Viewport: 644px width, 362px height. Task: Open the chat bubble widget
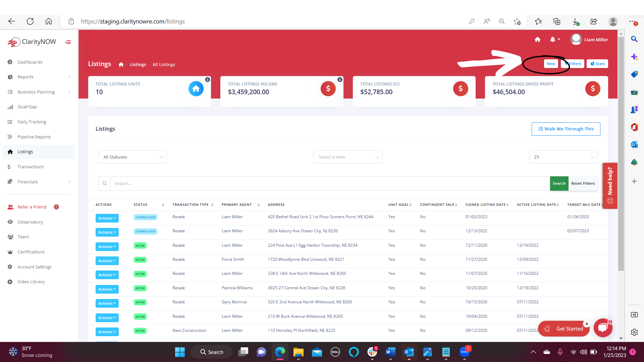pyautogui.click(x=603, y=328)
